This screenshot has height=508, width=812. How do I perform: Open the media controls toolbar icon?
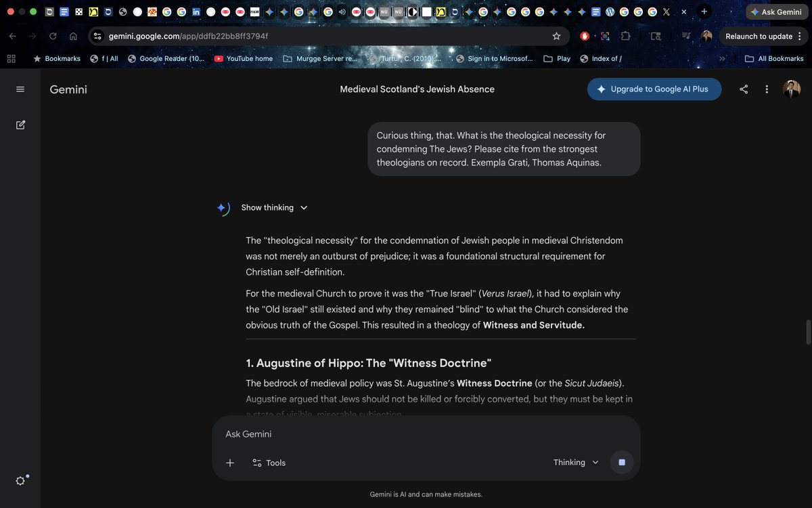click(686, 37)
